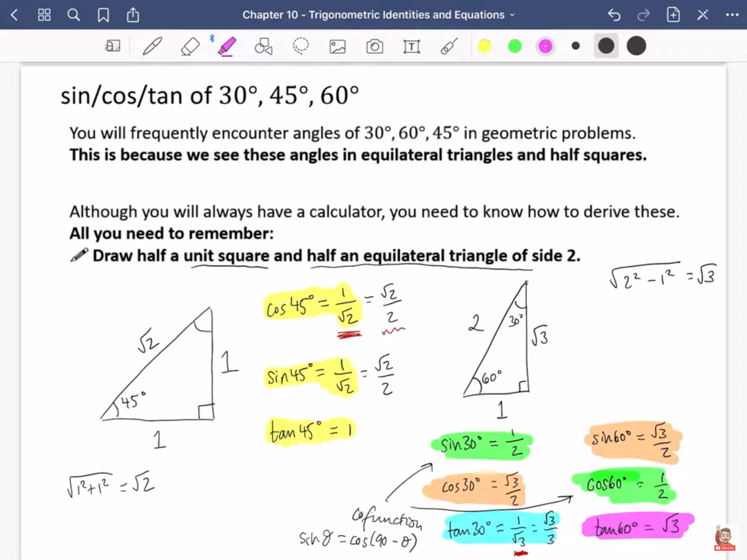The width and height of the screenshot is (747, 560).
Task: Select the Text box tool
Action: [412, 46]
